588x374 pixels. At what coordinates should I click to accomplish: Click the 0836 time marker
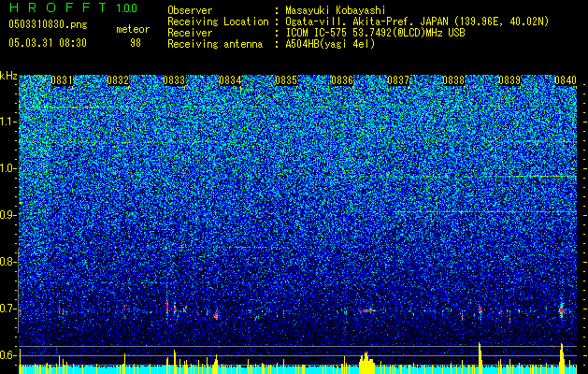pyautogui.click(x=342, y=80)
